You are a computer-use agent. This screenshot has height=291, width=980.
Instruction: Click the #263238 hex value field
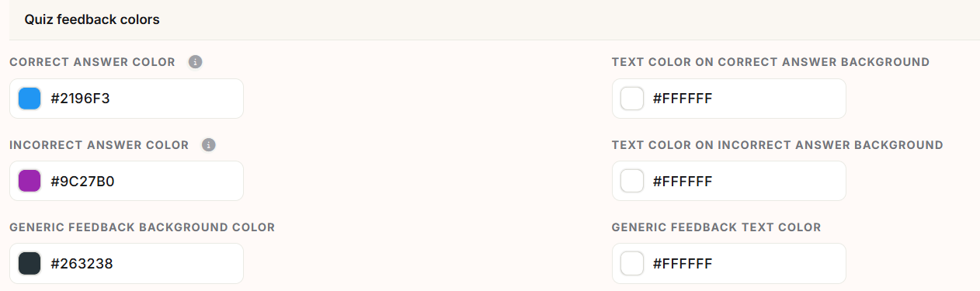click(x=127, y=264)
